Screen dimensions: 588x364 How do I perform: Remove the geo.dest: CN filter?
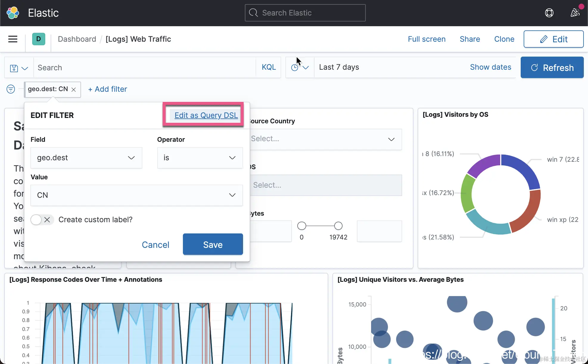74,89
